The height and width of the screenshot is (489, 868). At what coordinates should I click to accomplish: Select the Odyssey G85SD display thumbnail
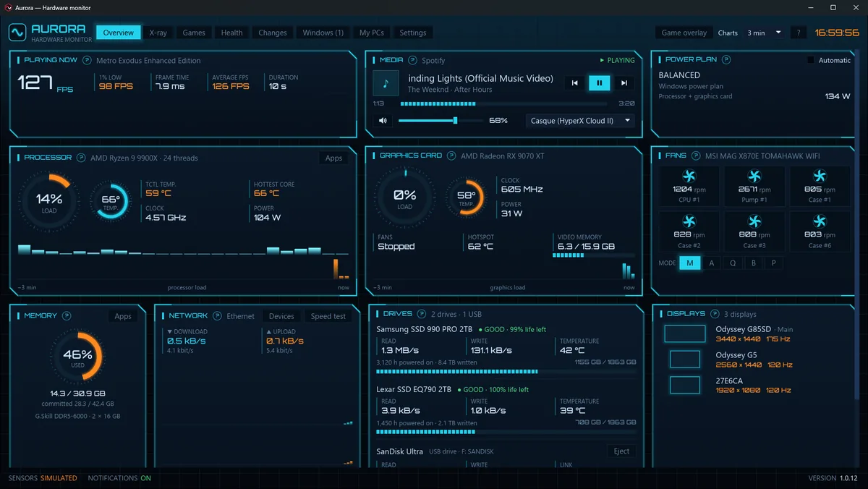pos(685,333)
